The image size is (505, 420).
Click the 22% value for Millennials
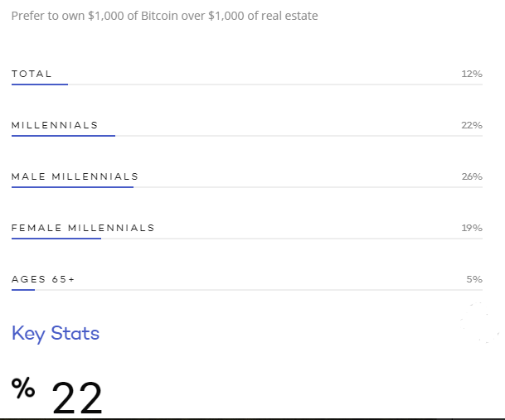471,125
